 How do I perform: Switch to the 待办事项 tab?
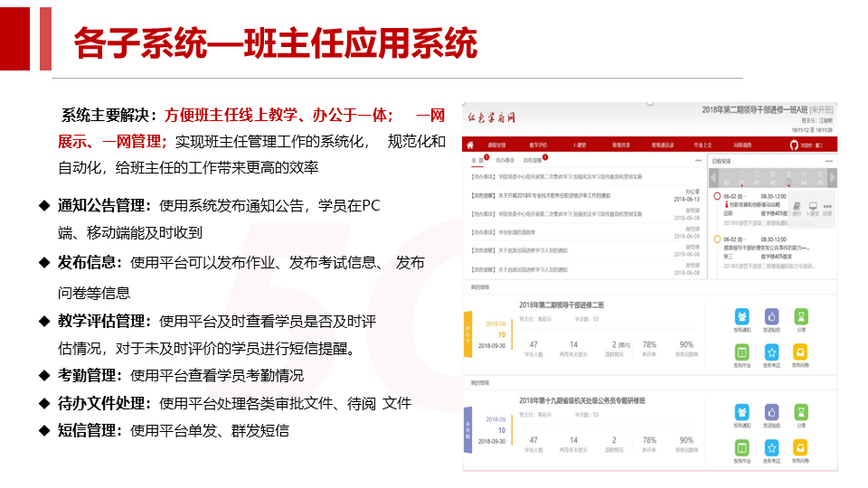point(505,160)
